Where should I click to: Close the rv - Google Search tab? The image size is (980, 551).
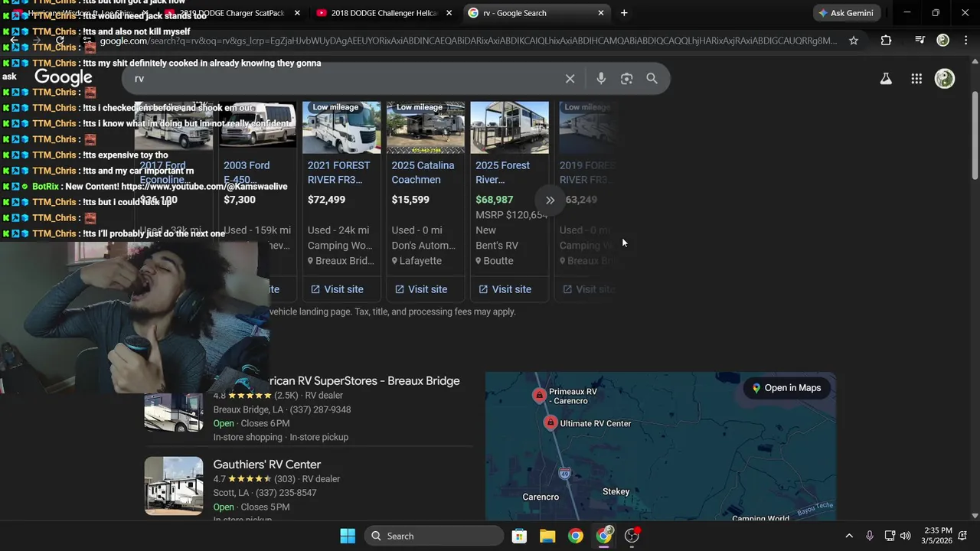601,13
